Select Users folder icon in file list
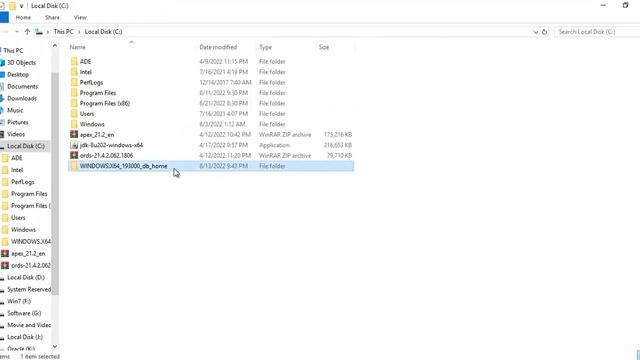The width and height of the screenshot is (640, 360). (74, 113)
